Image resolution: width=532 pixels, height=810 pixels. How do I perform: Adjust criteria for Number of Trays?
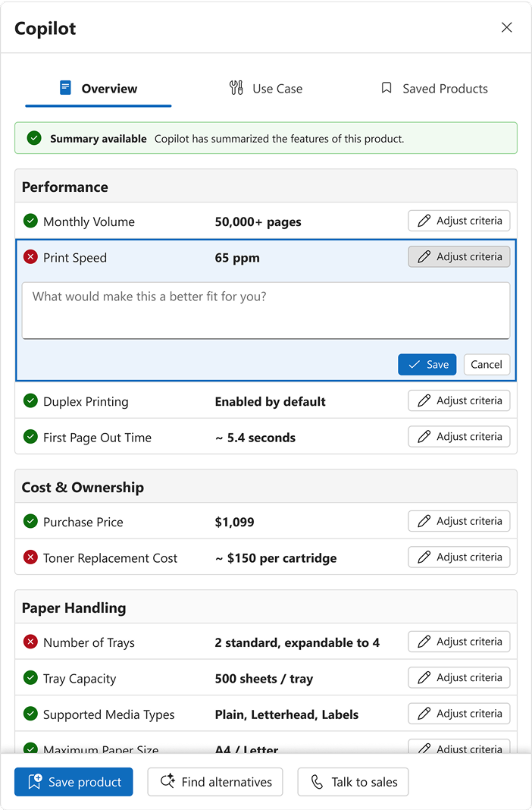(x=458, y=642)
